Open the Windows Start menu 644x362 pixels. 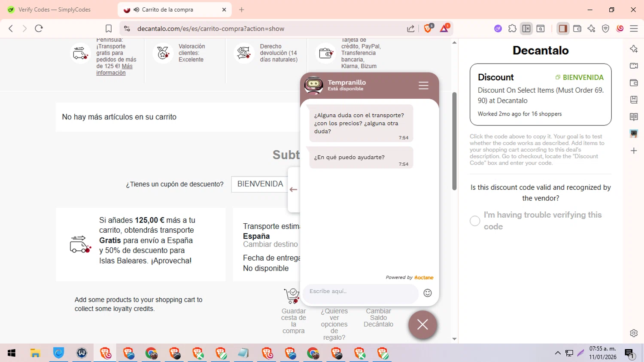pyautogui.click(x=12, y=353)
